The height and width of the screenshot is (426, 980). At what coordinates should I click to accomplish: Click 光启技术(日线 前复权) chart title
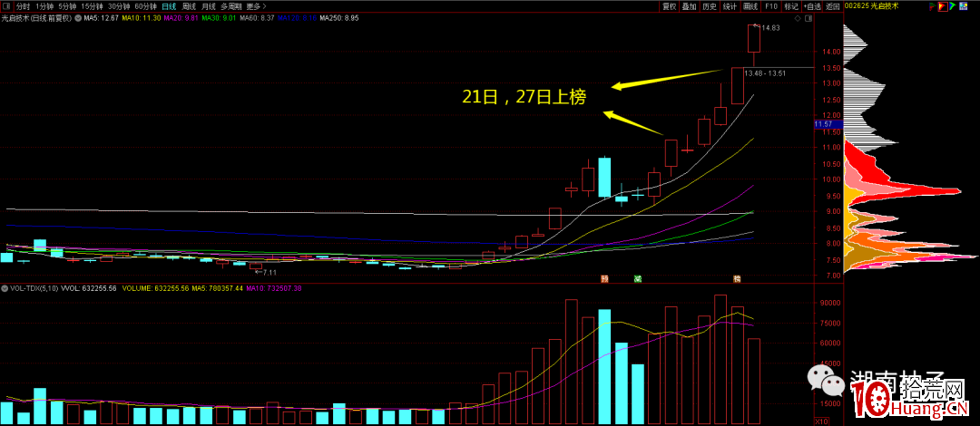37,18
